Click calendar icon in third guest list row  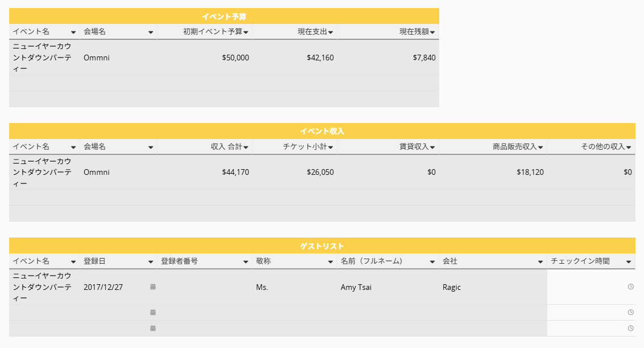[x=153, y=328]
